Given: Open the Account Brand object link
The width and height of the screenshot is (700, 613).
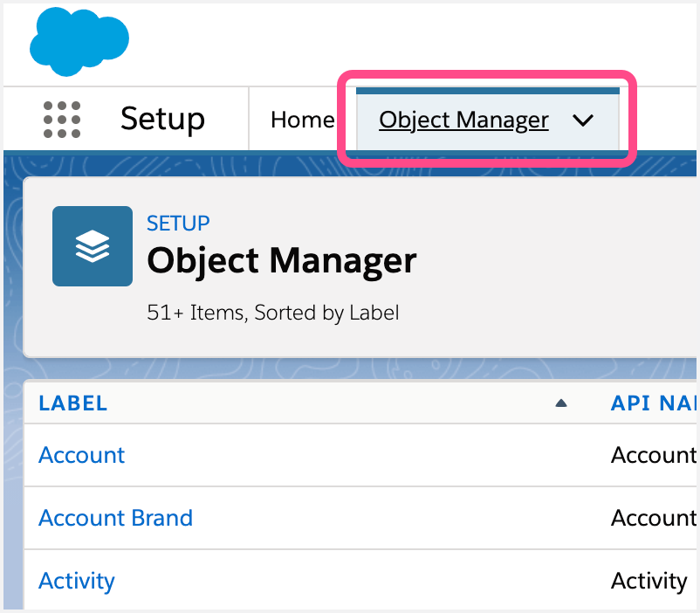Looking at the screenshot, I should click(x=115, y=518).
